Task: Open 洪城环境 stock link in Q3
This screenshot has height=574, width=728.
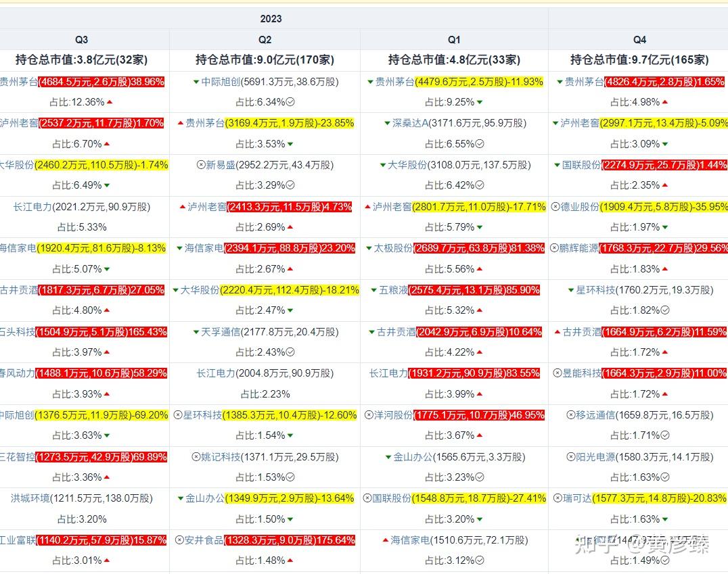Action: click(30, 498)
